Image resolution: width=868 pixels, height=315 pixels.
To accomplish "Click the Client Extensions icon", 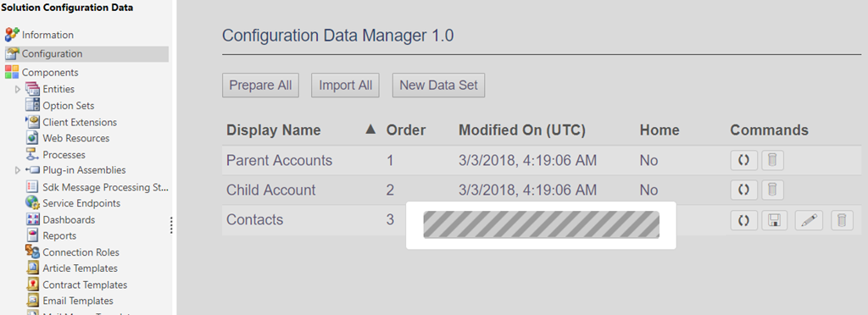I will [x=33, y=122].
